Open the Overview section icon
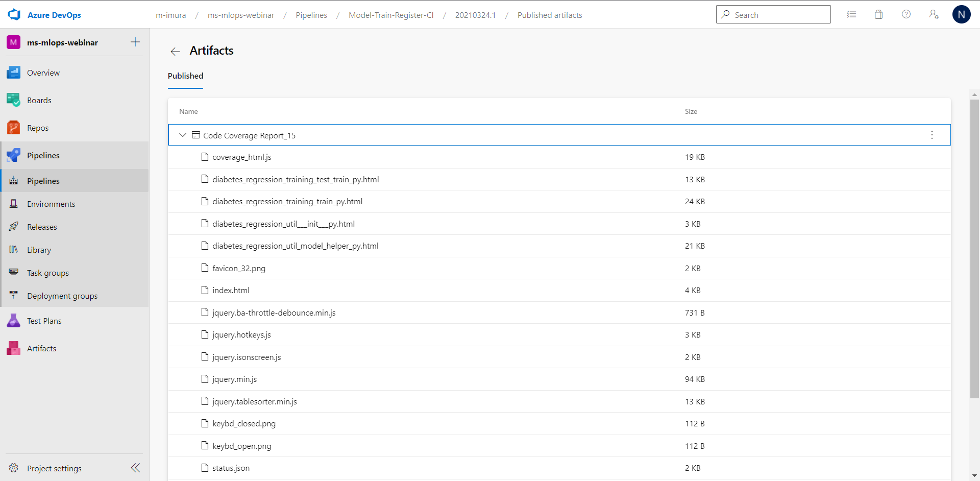The width and height of the screenshot is (980, 481). coord(14,73)
